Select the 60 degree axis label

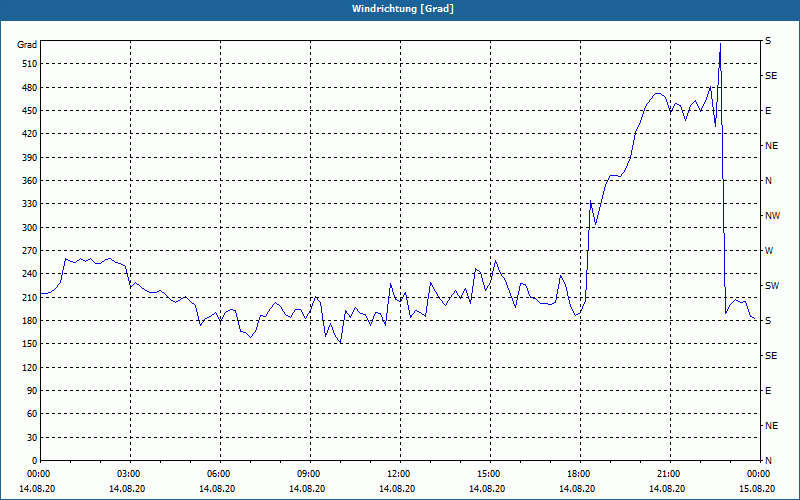pos(32,414)
